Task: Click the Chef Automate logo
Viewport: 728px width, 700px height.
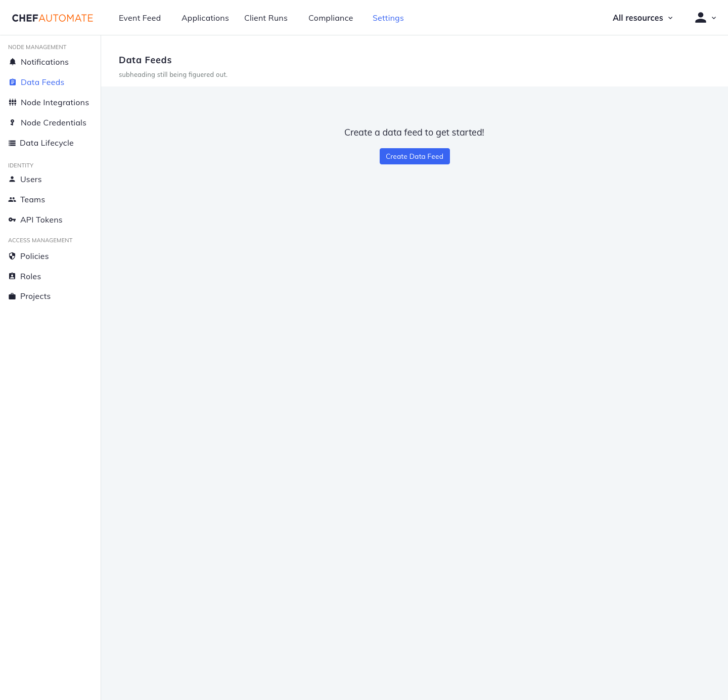Action: (52, 18)
